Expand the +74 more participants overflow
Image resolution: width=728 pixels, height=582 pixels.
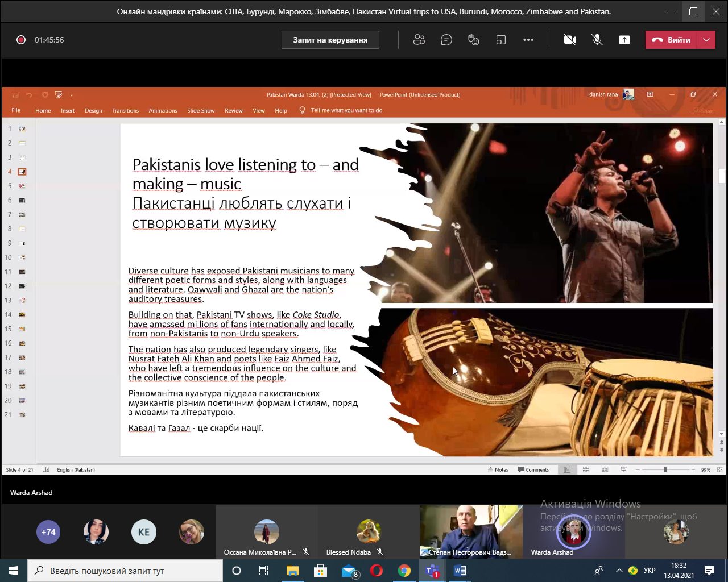tap(48, 532)
